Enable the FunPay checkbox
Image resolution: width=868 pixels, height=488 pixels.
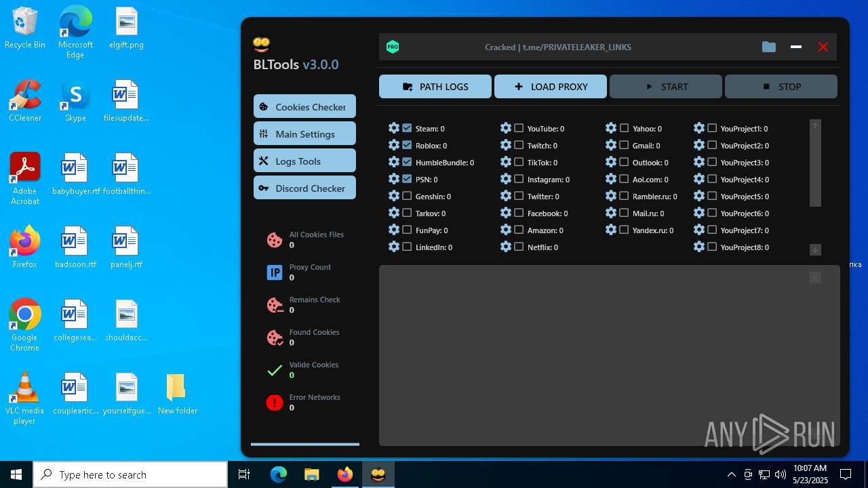tap(407, 230)
